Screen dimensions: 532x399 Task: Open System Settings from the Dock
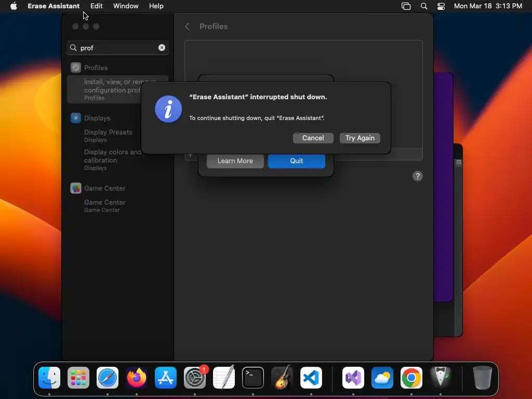click(x=195, y=378)
